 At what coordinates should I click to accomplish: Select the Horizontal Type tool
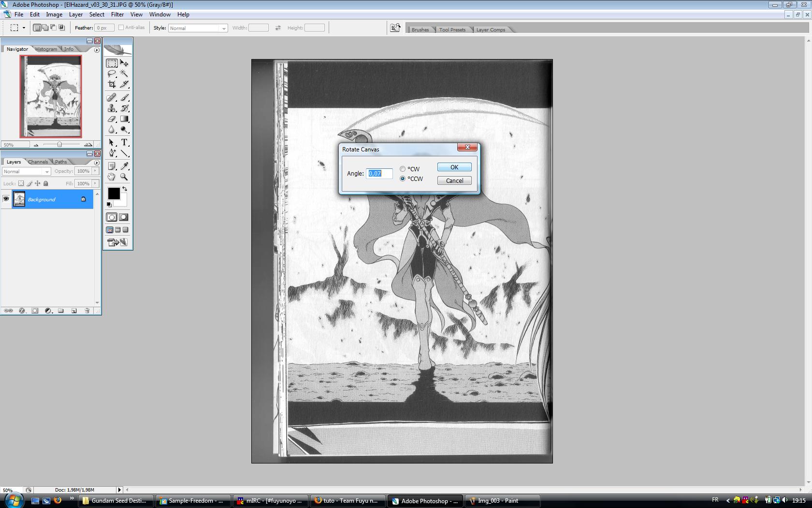click(124, 142)
